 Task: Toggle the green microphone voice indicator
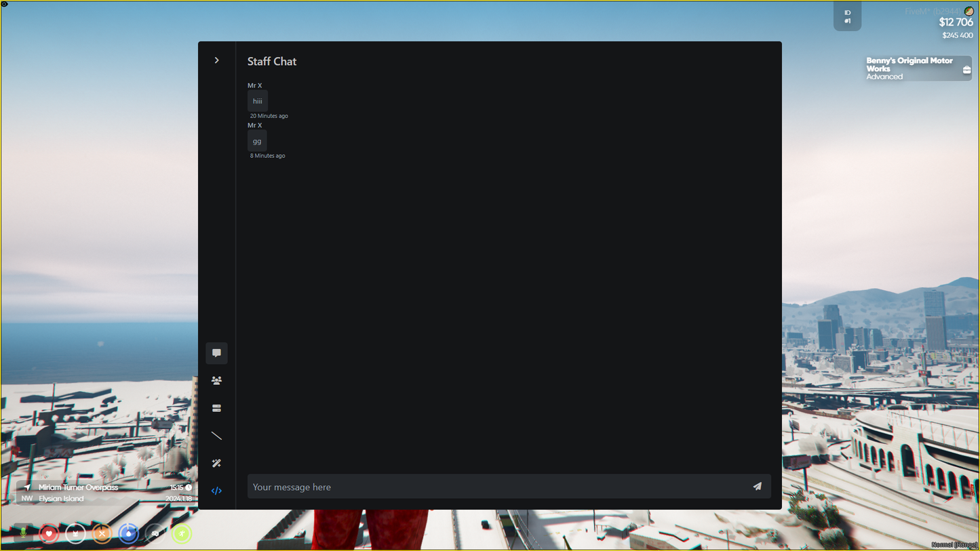(x=23, y=533)
